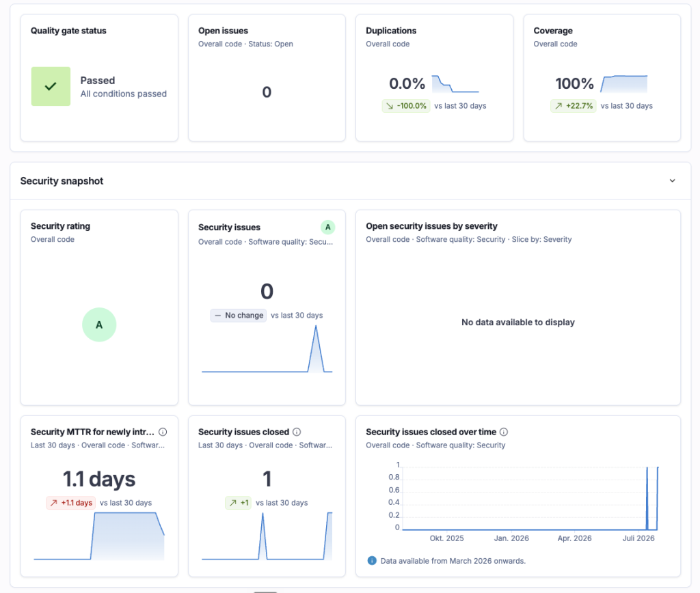Open the Open issues count of 0
Image resolution: width=700 pixels, height=593 pixels.
tap(267, 92)
